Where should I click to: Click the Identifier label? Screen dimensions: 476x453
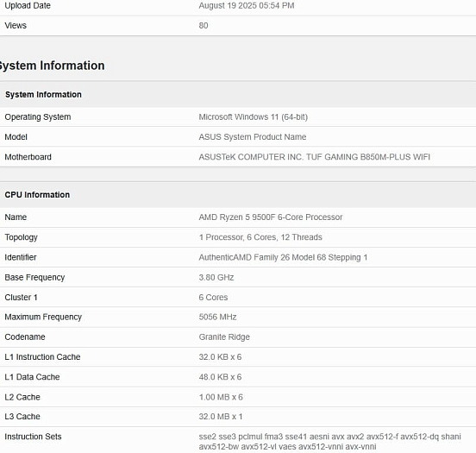[x=21, y=257]
